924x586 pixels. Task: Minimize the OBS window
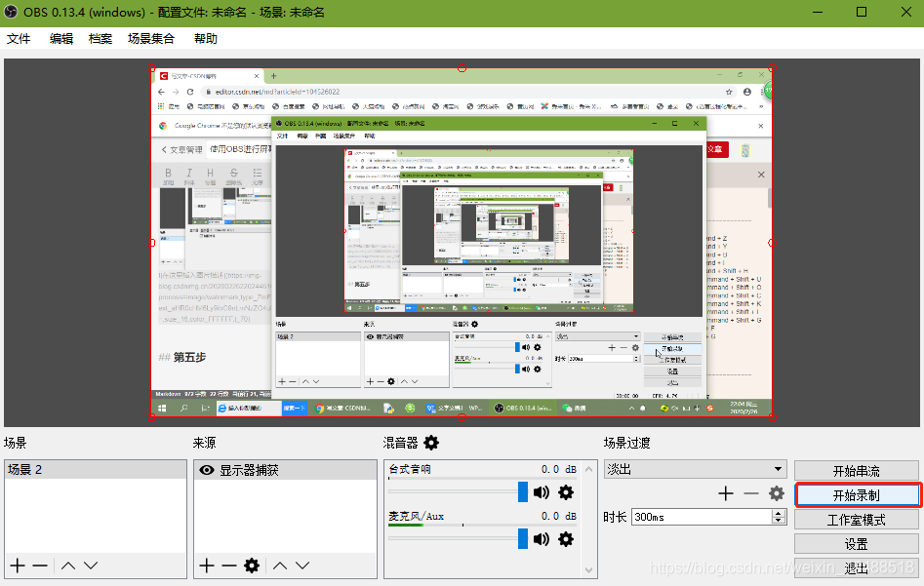pos(817,13)
